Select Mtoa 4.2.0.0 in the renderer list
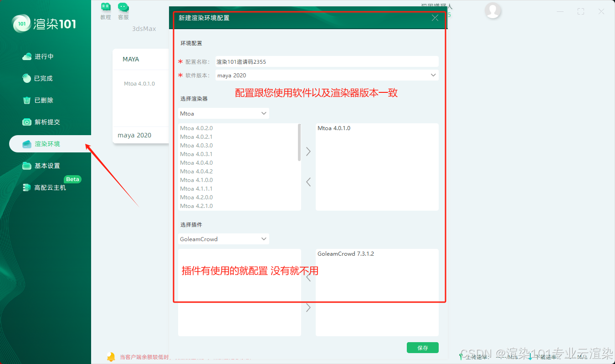This screenshot has width=615, height=364. (x=196, y=197)
